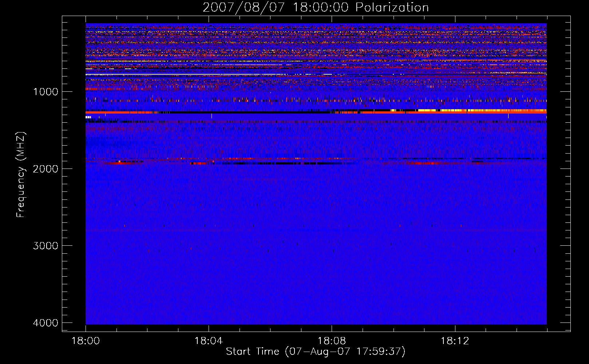This screenshot has width=589, height=364.
Task: Click the 18:12 time tick label
Action: pyautogui.click(x=455, y=341)
